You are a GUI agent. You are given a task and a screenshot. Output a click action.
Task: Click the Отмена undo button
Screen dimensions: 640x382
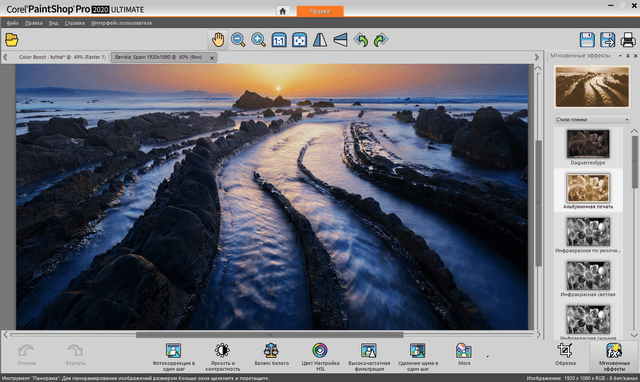click(27, 355)
